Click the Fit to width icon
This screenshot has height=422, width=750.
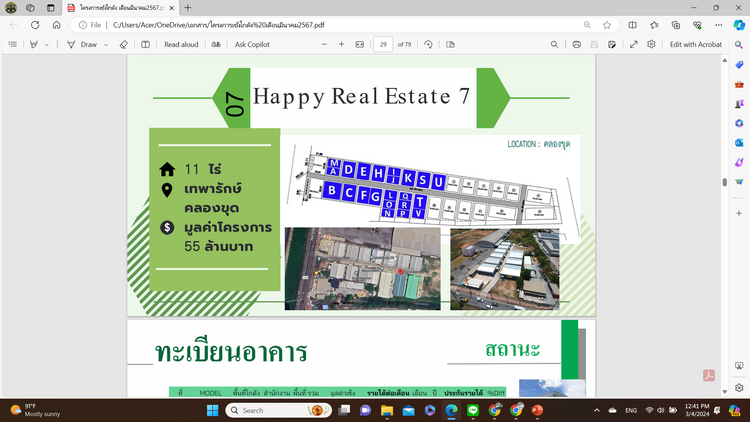[360, 44]
